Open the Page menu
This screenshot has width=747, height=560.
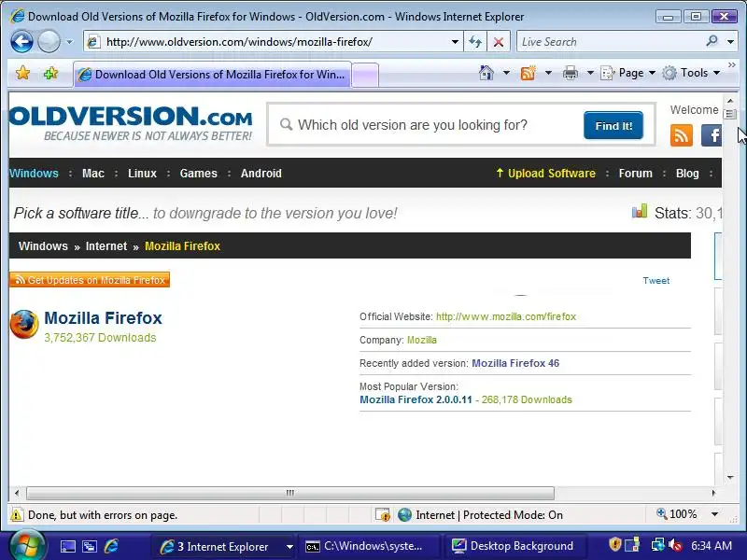627,73
